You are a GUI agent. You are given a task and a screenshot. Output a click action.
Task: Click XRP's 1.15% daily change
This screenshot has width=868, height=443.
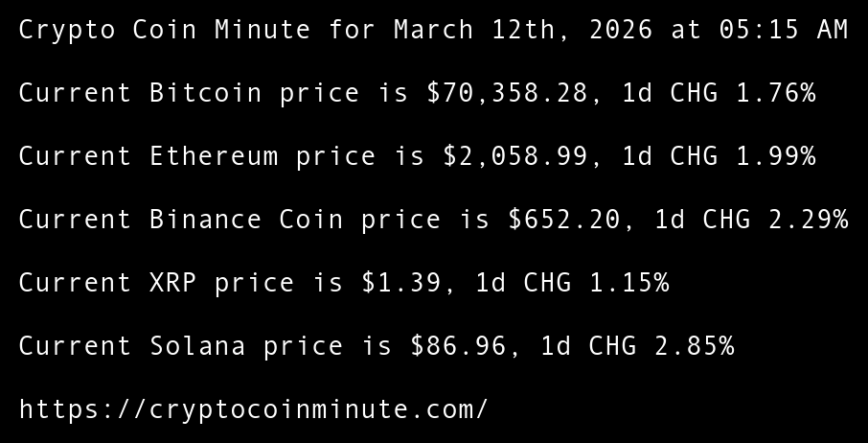tap(628, 283)
